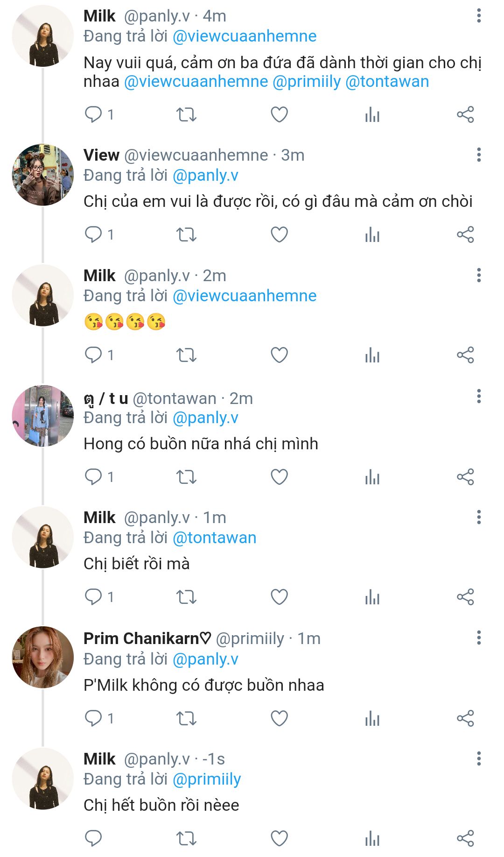This screenshot has width=504, height=857.
Task: Open the @viewcuaanhemne reply-to link in the first tweet
Action: point(245,36)
